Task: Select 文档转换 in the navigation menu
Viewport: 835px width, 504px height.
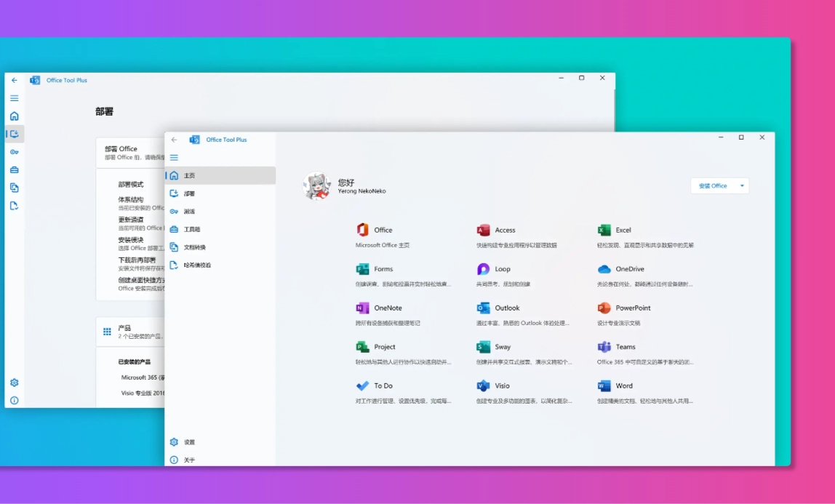Action: coord(220,247)
